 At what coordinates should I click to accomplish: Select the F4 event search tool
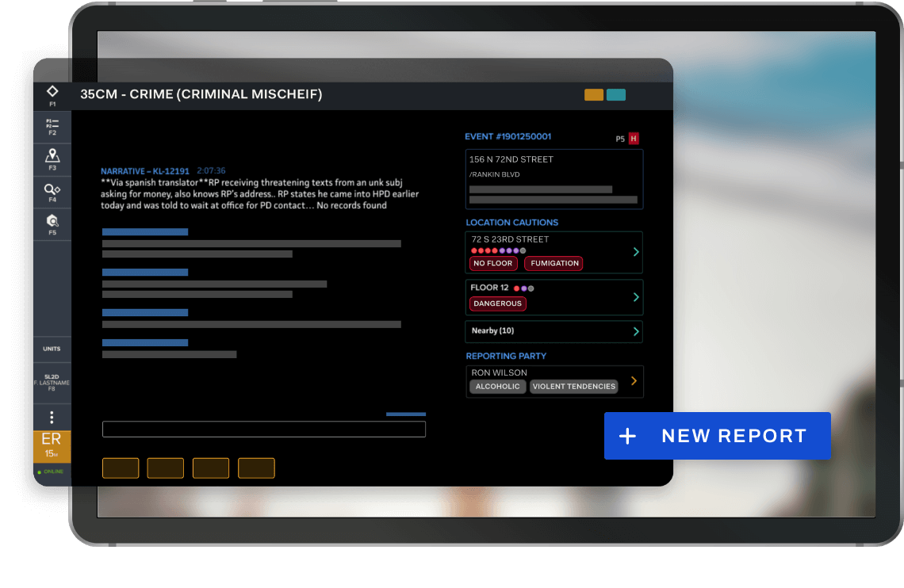click(x=52, y=191)
